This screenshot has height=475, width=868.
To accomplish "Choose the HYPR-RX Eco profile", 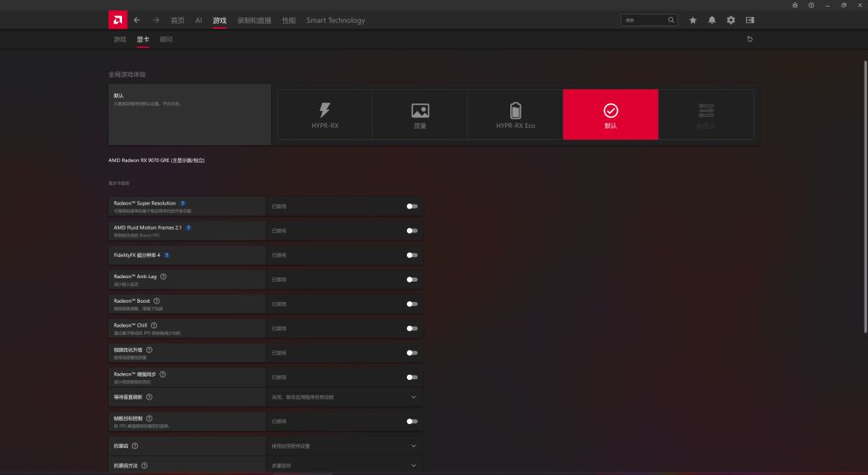I will 515,115.
